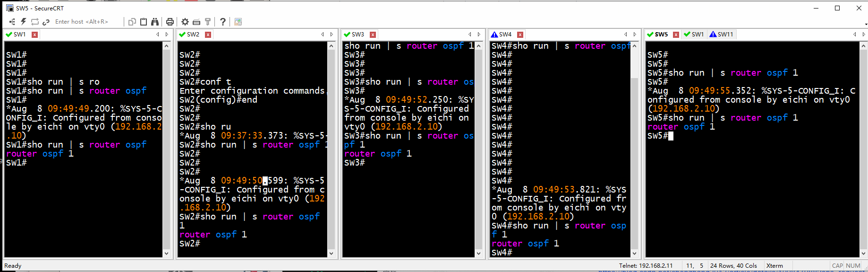Click scroll-down arrow in SW1 pane
This screenshot has height=272, width=868.
166,254
